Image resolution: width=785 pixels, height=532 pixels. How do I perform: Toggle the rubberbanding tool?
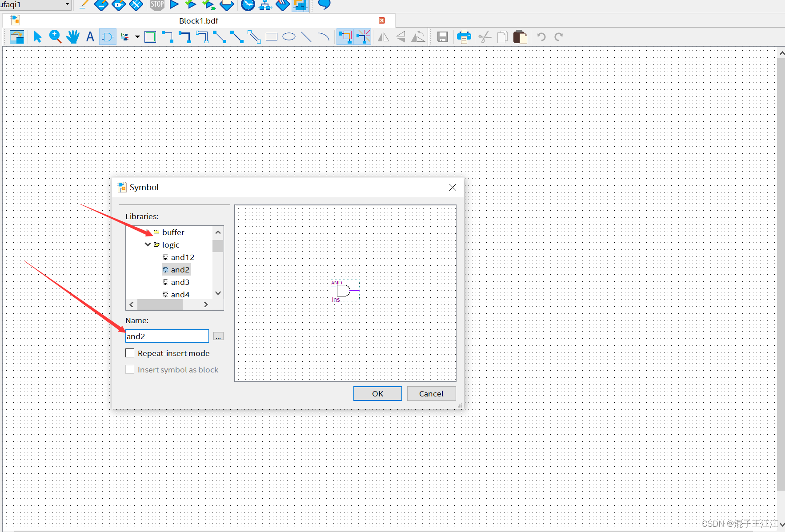[x=345, y=37]
